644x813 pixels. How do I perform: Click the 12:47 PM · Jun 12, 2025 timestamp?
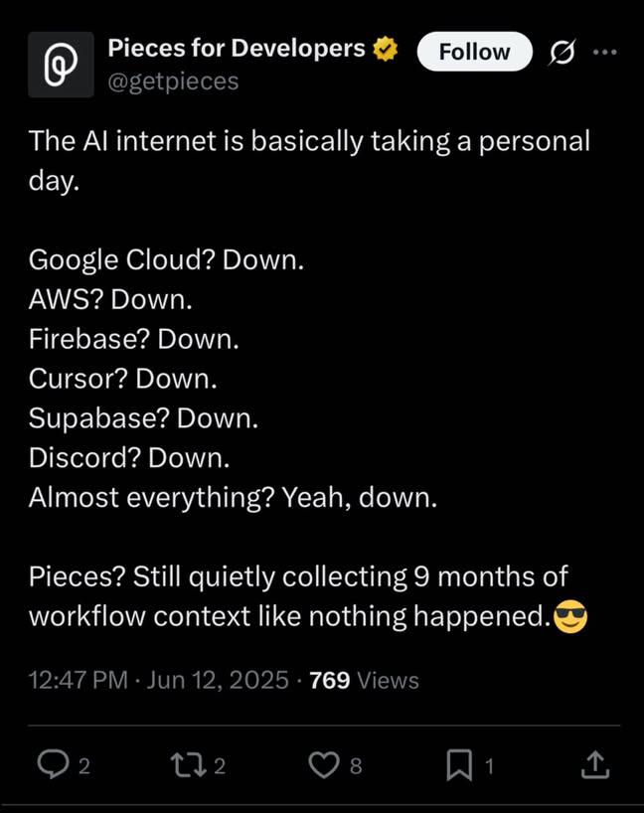tap(159, 681)
